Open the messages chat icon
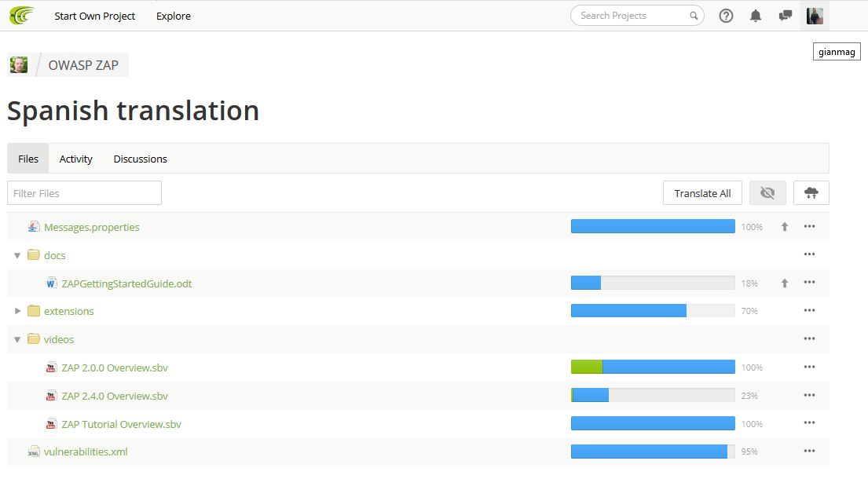Screen dimensions: 868x479 click(785, 16)
